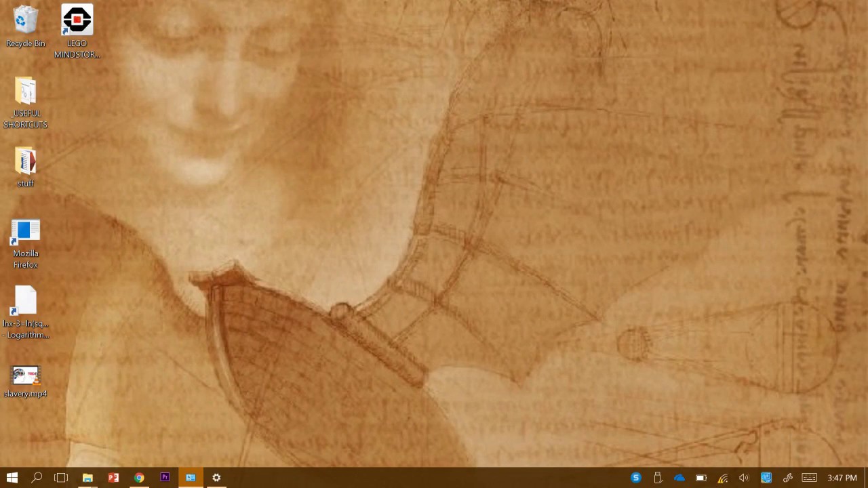Click the blue S tray icon
This screenshot has height=488, width=868.
(x=636, y=478)
